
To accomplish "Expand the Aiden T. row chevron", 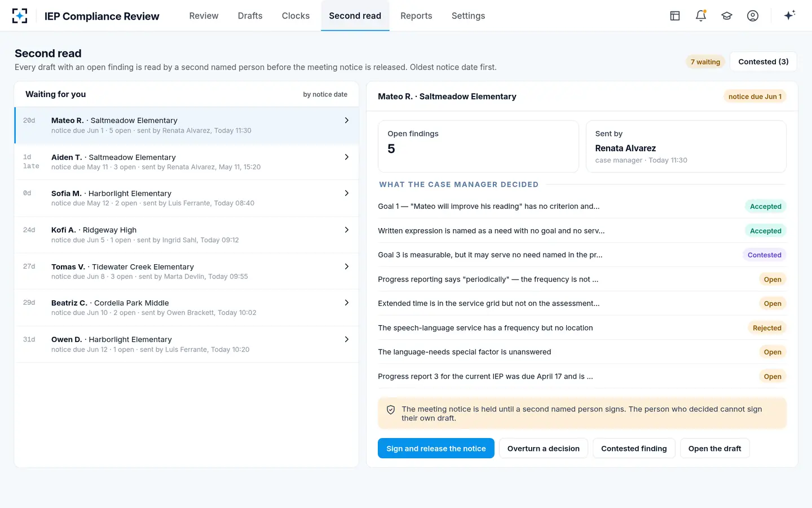I will [x=347, y=157].
